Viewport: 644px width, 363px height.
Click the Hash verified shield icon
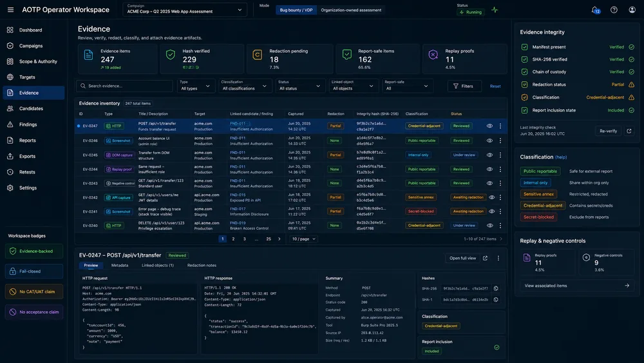[171, 55]
